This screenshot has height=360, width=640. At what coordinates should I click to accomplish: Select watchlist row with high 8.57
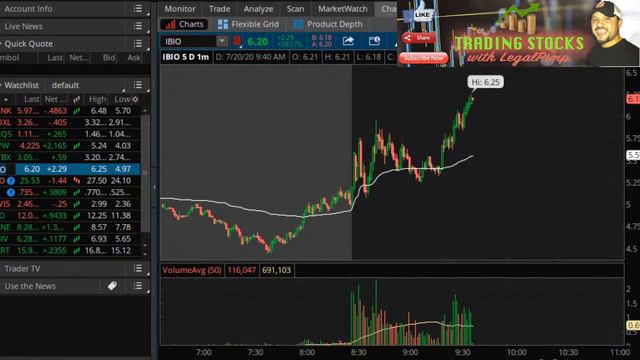(x=70, y=227)
